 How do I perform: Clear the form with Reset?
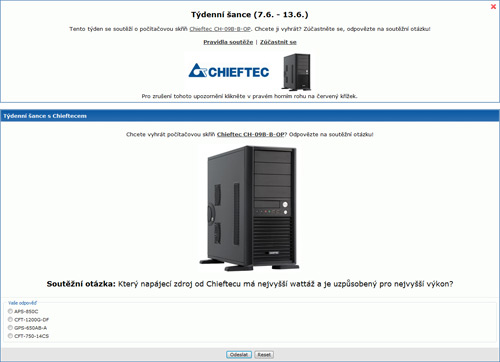[x=264, y=355]
